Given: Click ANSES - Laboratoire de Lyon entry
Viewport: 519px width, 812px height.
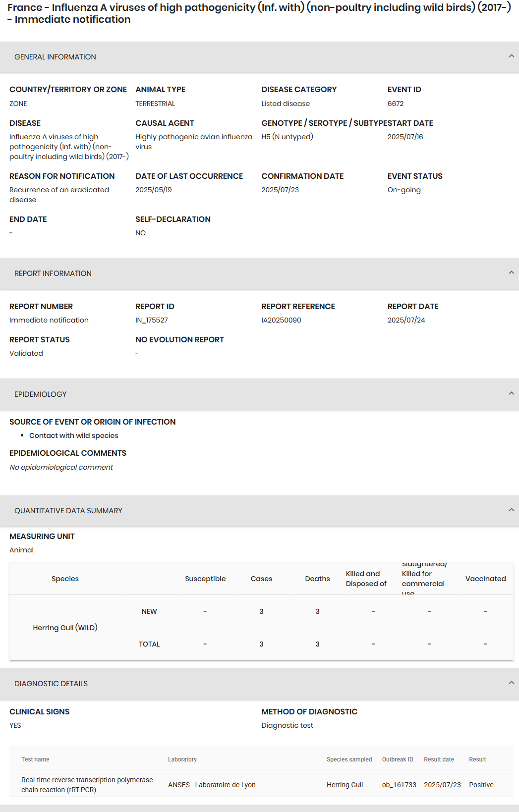Looking at the screenshot, I should (212, 785).
